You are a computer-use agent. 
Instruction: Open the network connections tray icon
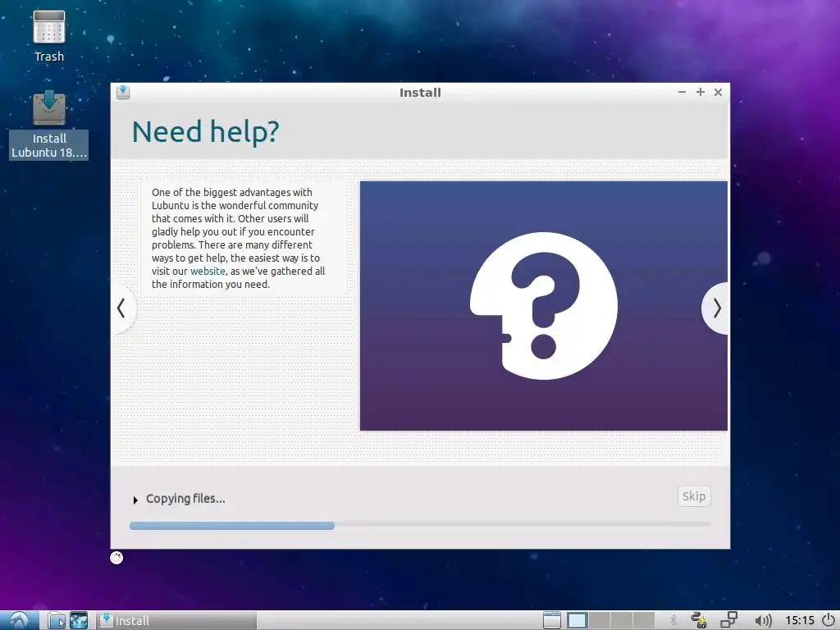point(728,620)
